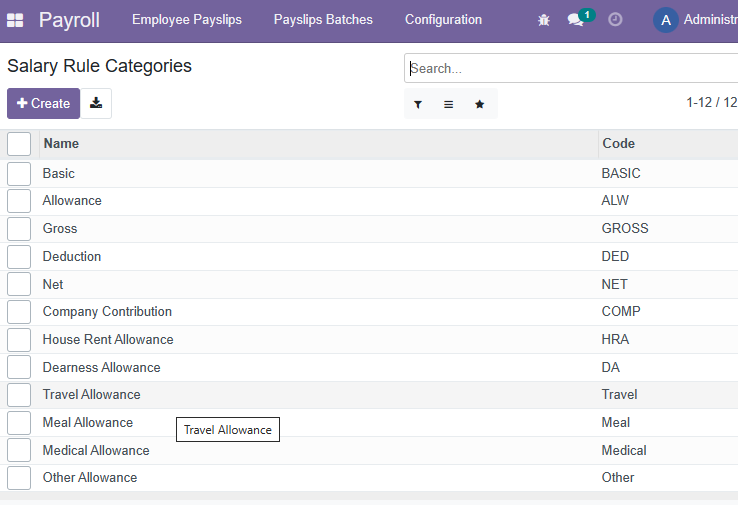Toggle the select-all header checkbox
The image size is (738, 505).
tap(19, 144)
